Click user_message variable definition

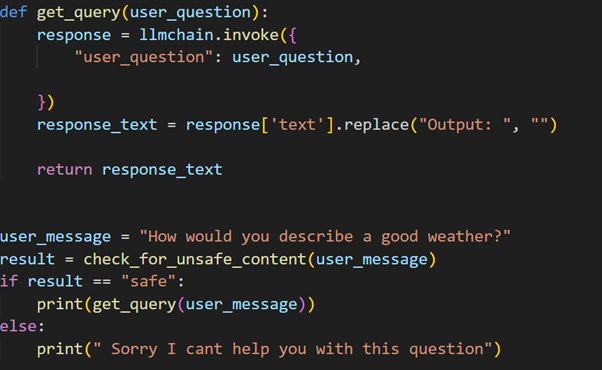pyautogui.click(x=56, y=237)
